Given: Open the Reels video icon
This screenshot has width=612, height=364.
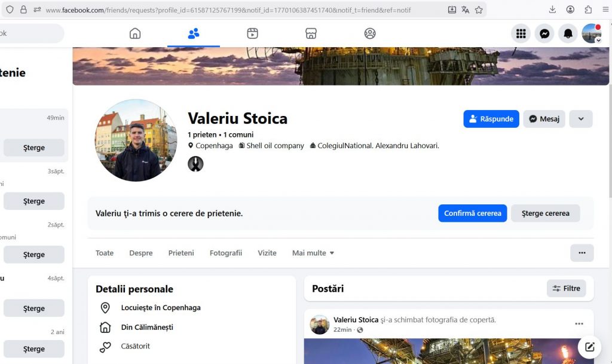Looking at the screenshot, I should point(252,33).
